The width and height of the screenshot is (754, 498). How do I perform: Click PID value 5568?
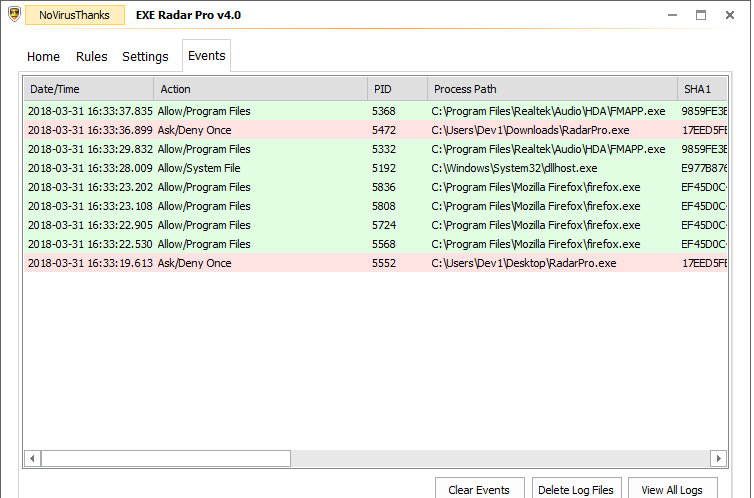pyautogui.click(x=384, y=244)
